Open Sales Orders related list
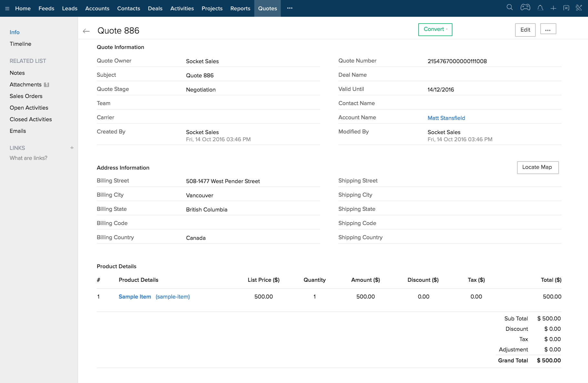 click(x=26, y=96)
